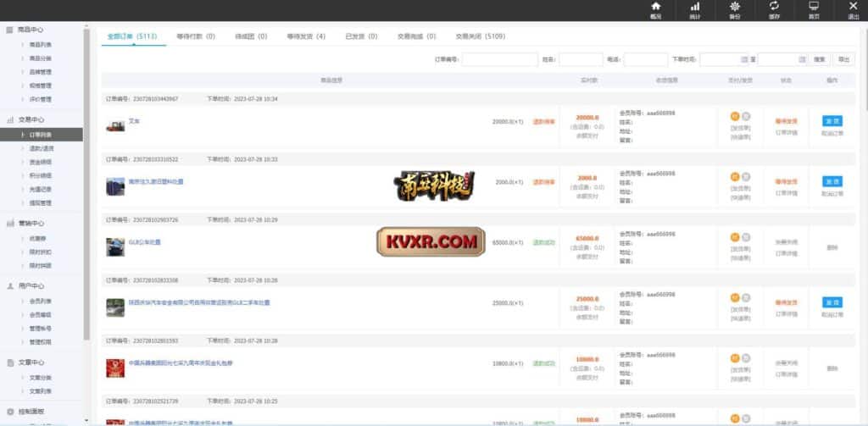The height and width of the screenshot is (426, 868).
Task: Select the 全部订单 (5113) tab
Action: pos(132,36)
